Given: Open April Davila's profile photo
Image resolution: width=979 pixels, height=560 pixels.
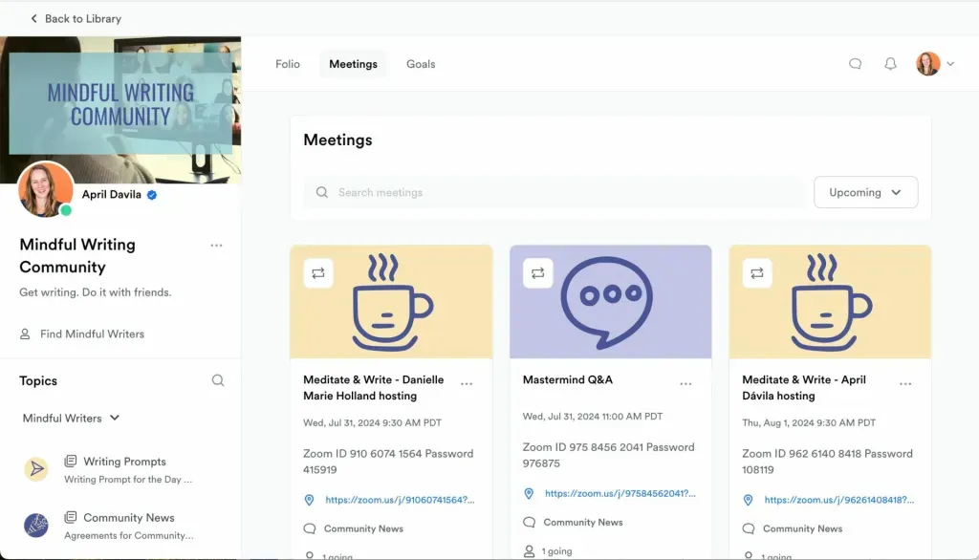Looking at the screenshot, I should coord(45,190).
